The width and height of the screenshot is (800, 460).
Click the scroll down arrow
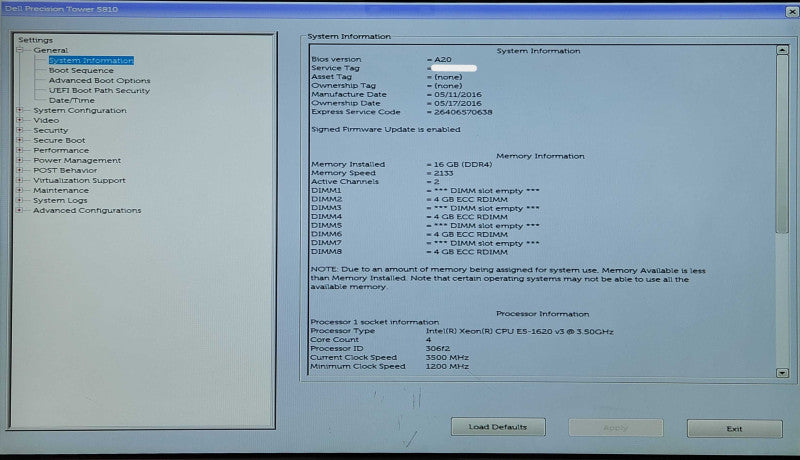(x=782, y=373)
